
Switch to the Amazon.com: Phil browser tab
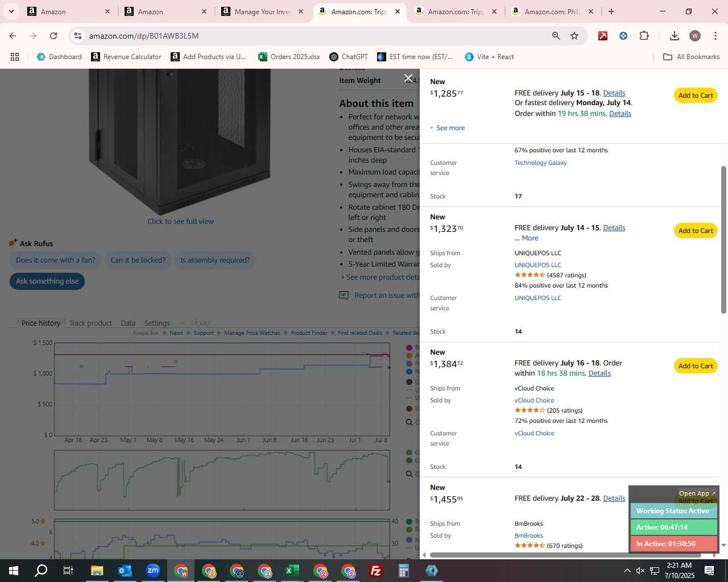553,11
